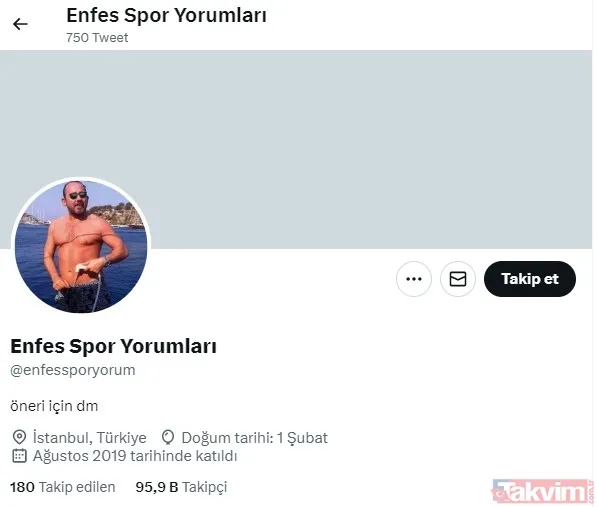Click the İstanbul, Türkiye location text
597x507 pixels.
(89, 438)
